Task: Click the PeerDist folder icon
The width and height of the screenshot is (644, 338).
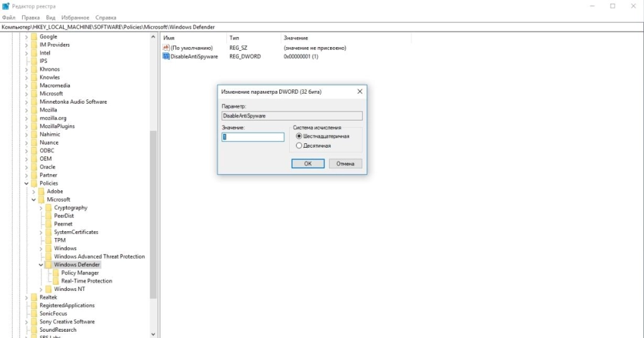Action: click(48, 215)
